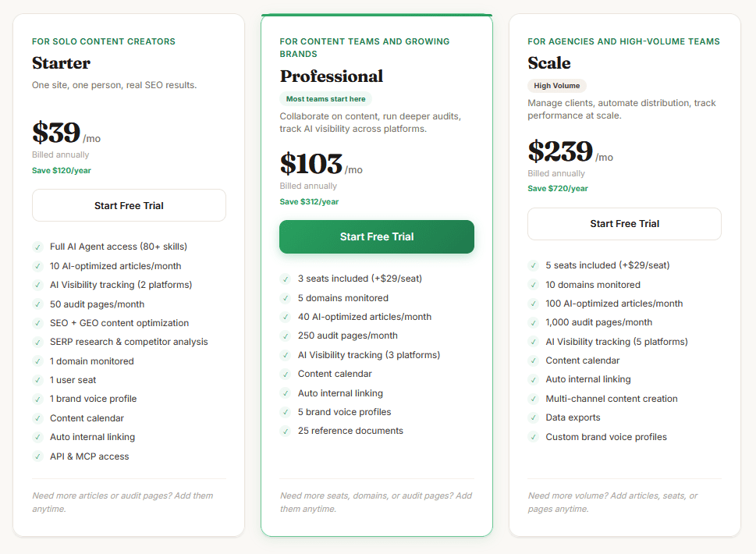Click checkmark beside 3 seats included
The width and height of the screenshot is (756, 554).
[x=286, y=279]
